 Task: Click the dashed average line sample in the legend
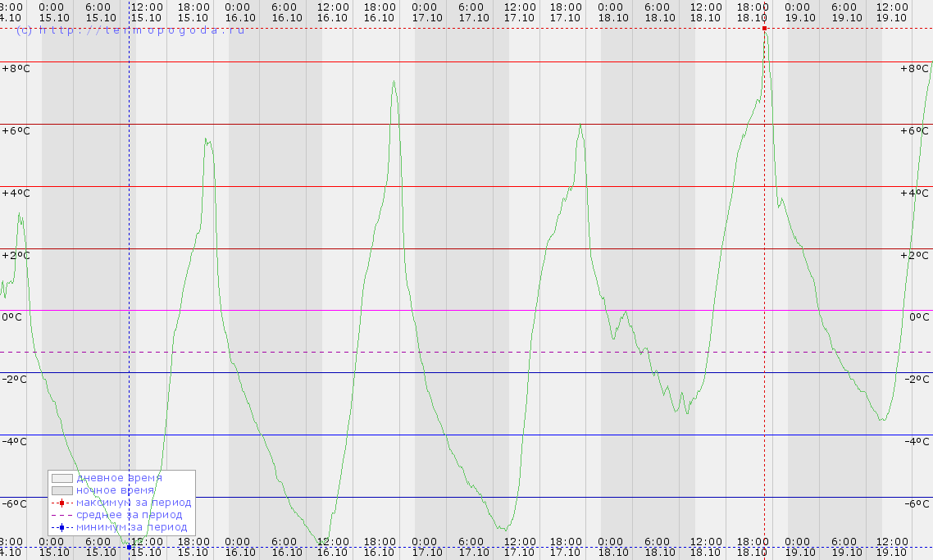61,515
